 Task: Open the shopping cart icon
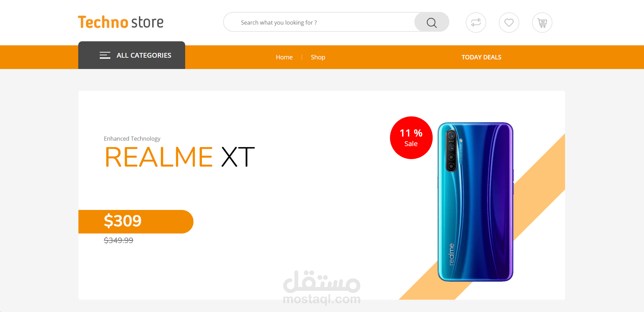542,23
